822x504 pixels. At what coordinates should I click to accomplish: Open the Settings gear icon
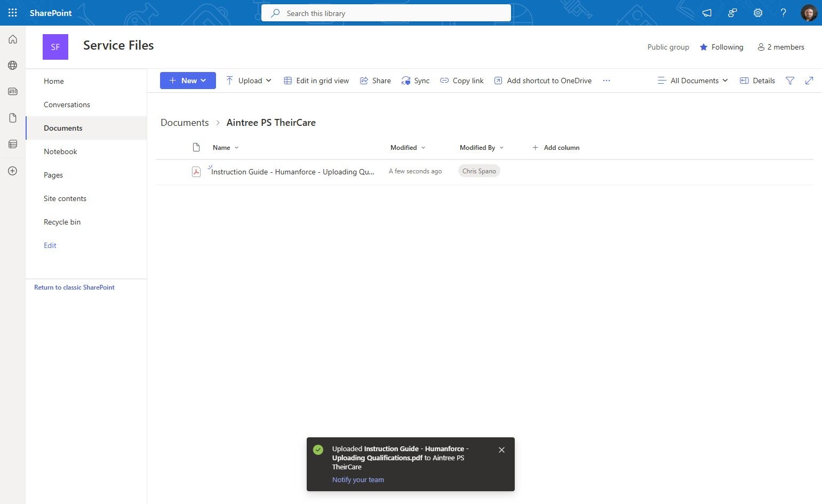pyautogui.click(x=758, y=13)
